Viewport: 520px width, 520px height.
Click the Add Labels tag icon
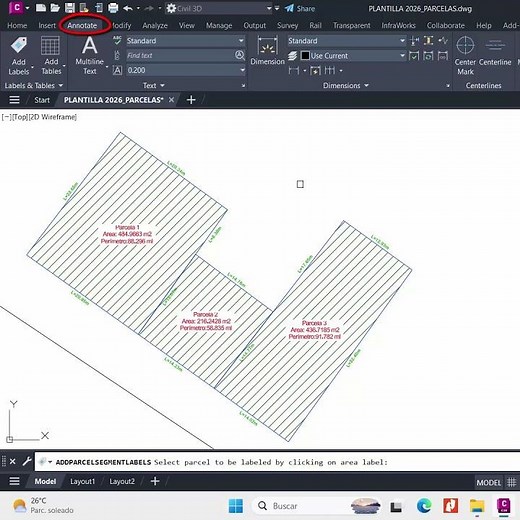(19, 45)
